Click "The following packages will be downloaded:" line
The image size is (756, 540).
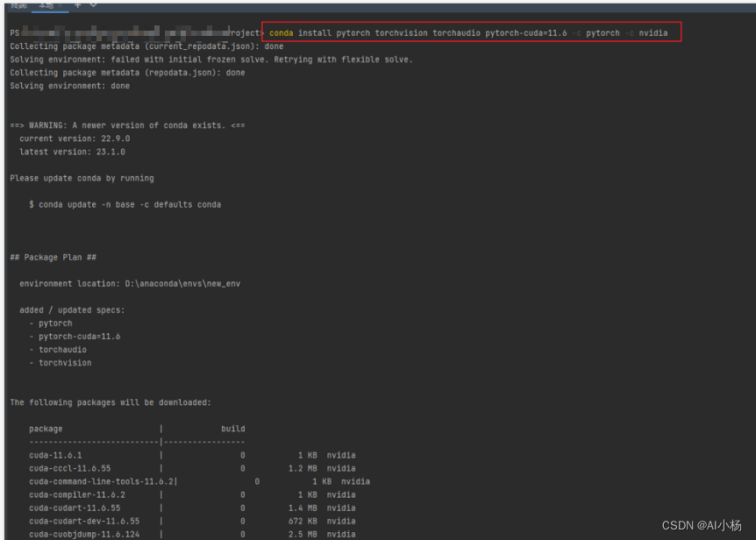(x=111, y=402)
